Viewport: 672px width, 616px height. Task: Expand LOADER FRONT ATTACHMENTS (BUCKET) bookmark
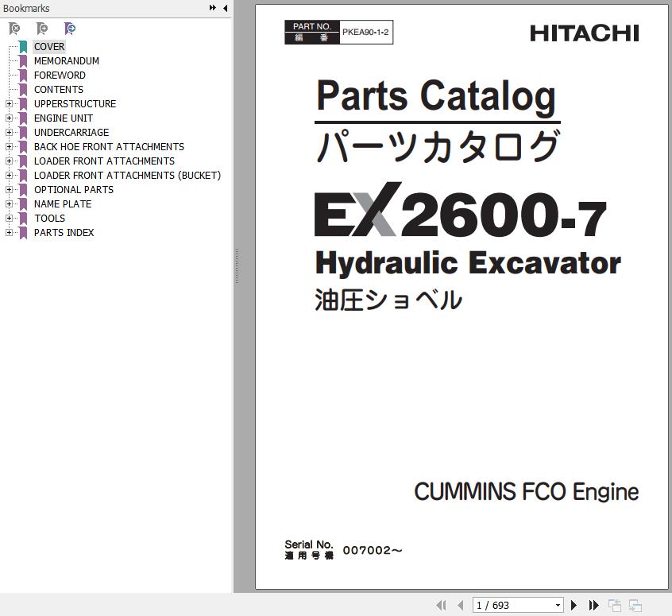coord(9,176)
